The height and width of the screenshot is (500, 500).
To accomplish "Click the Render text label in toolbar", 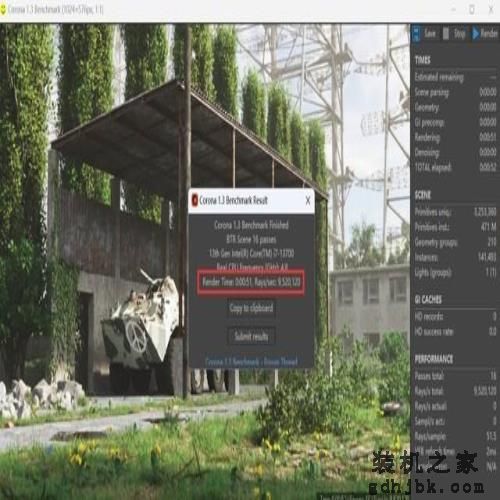I will 489,34.
